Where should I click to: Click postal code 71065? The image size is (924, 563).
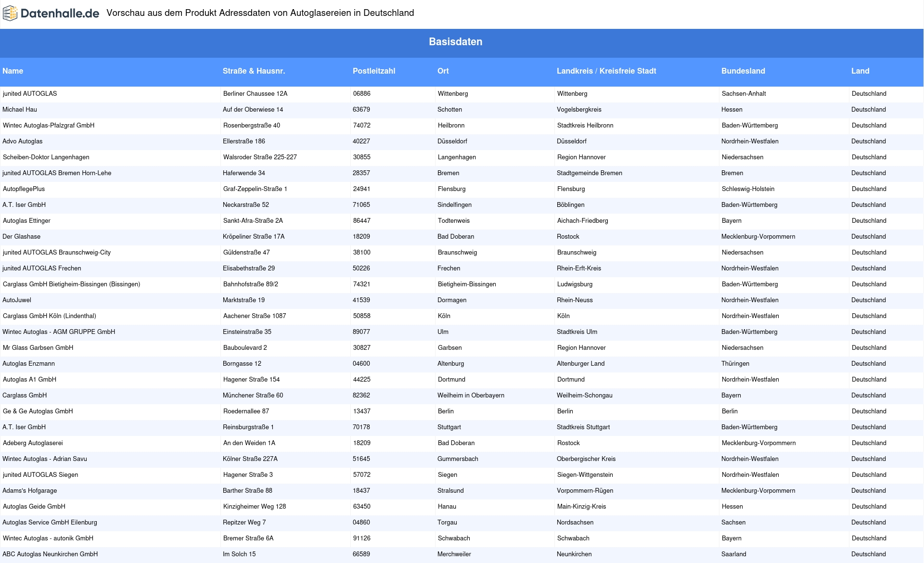tap(361, 205)
